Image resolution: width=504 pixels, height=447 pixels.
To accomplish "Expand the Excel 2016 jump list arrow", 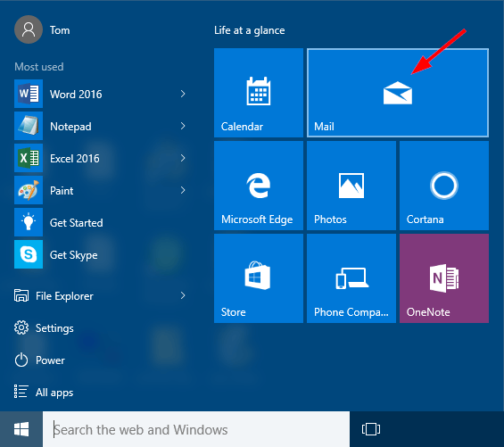I will click(x=183, y=158).
